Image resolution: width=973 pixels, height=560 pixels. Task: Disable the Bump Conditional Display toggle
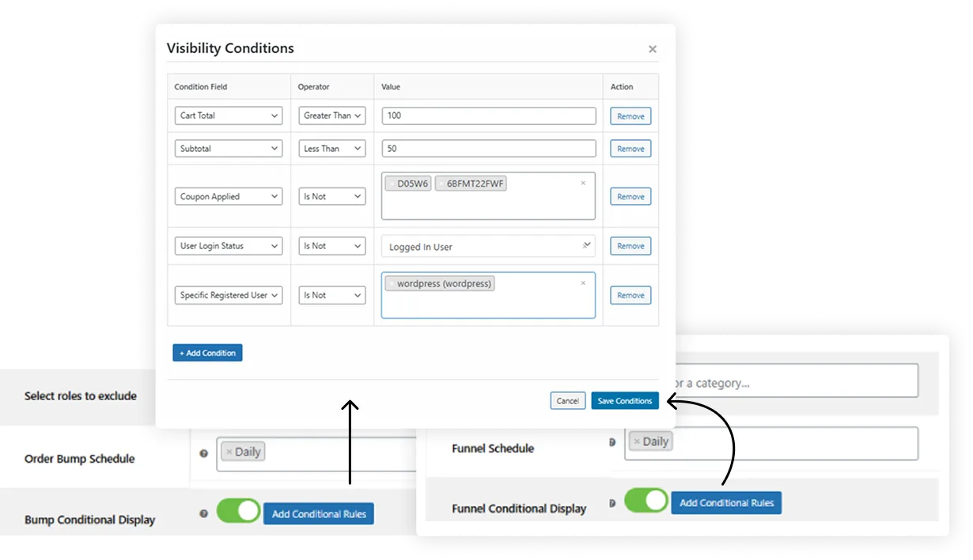click(x=238, y=511)
